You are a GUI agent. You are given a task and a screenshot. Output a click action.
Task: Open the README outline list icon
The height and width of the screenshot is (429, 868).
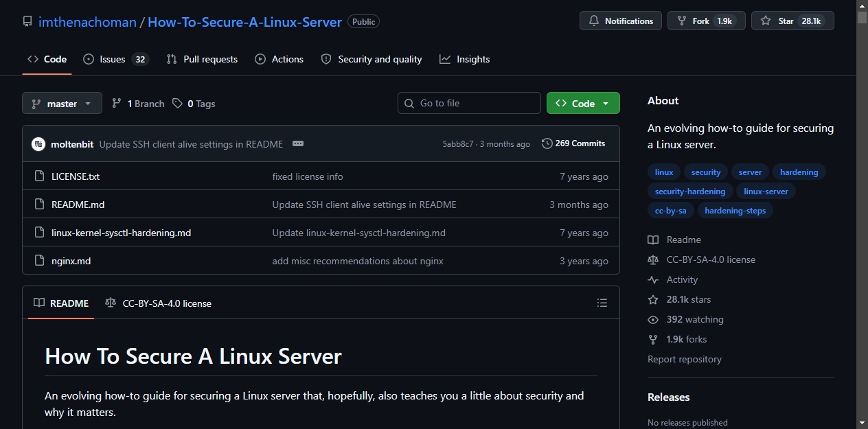click(602, 303)
